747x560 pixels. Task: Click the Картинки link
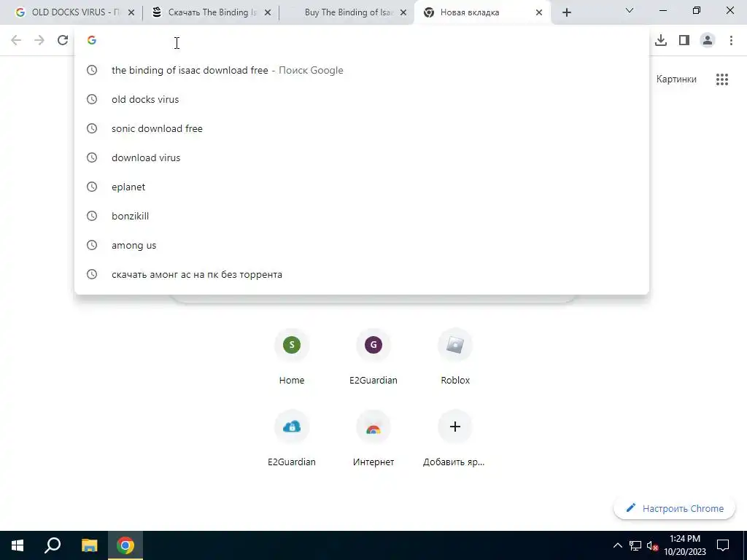[676, 79]
